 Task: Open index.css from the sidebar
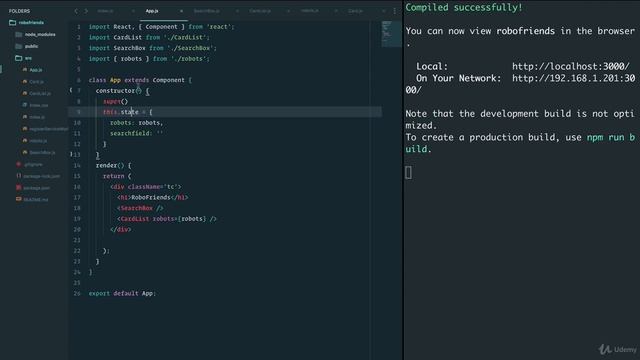click(39, 105)
